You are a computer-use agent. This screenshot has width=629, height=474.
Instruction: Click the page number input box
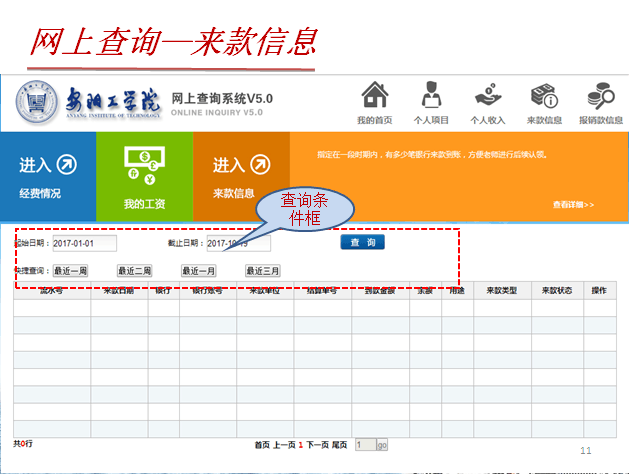click(365, 444)
